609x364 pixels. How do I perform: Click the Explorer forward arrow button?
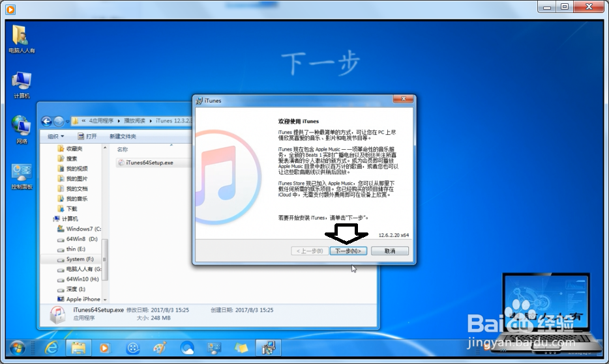(59, 122)
